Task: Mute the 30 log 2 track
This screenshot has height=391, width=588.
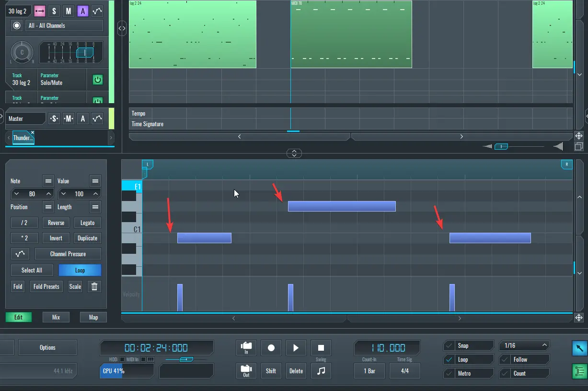Action: coord(69,11)
